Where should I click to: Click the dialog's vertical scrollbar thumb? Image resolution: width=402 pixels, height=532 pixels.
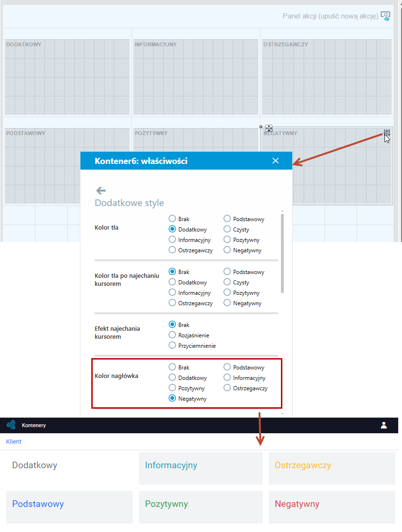pyautogui.click(x=282, y=253)
